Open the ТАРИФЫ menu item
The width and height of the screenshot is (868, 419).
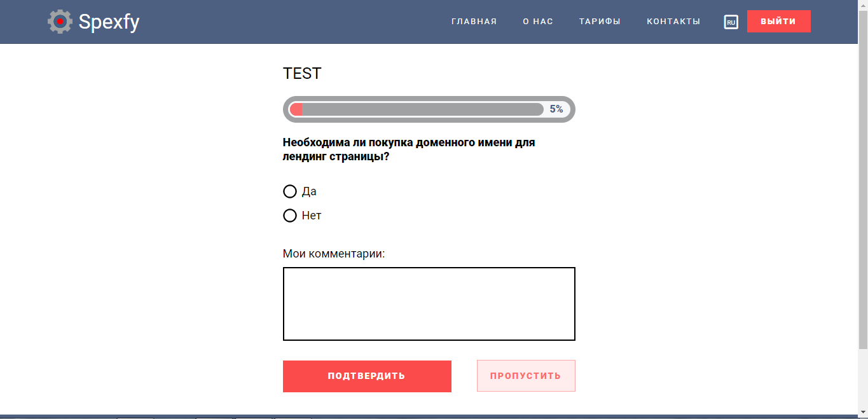(x=600, y=22)
